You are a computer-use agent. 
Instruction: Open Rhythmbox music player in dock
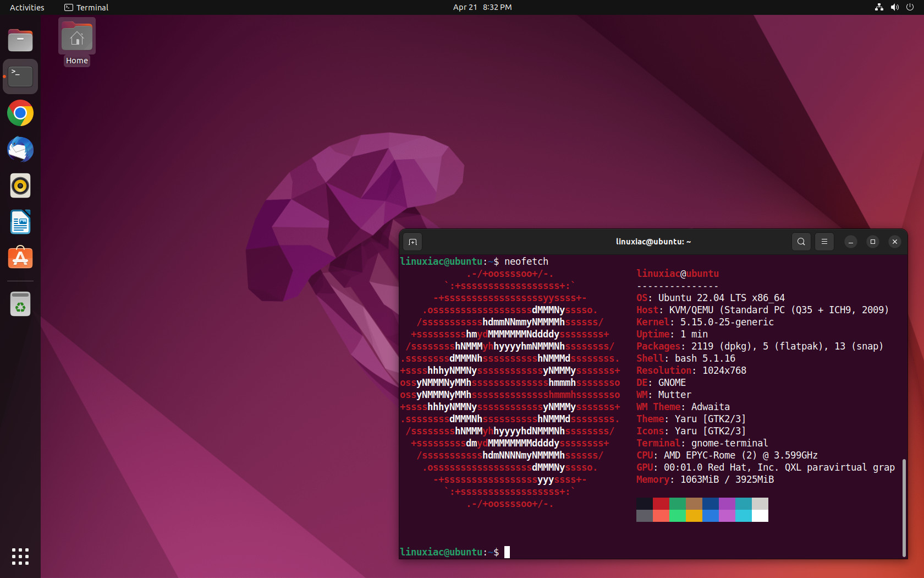click(20, 186)
